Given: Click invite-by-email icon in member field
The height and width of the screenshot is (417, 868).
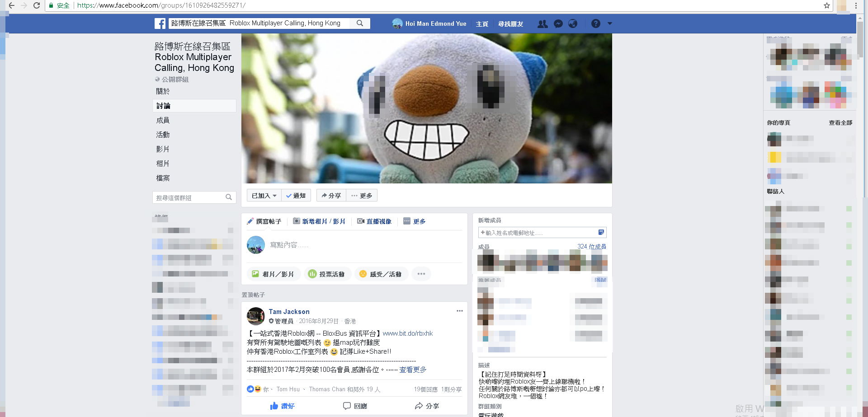Looking at the screenshot, I should (x=601, y=232).
